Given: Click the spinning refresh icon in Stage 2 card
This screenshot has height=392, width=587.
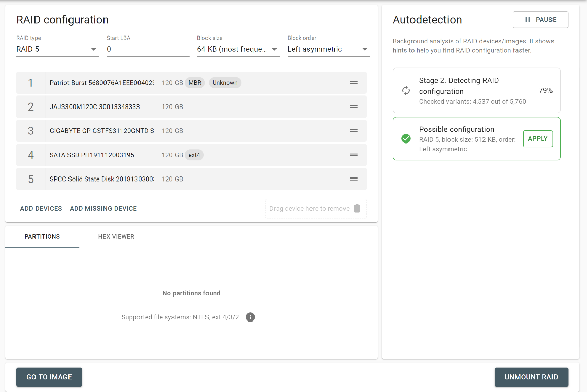Looking at the screenshot, I should [406, 90].
